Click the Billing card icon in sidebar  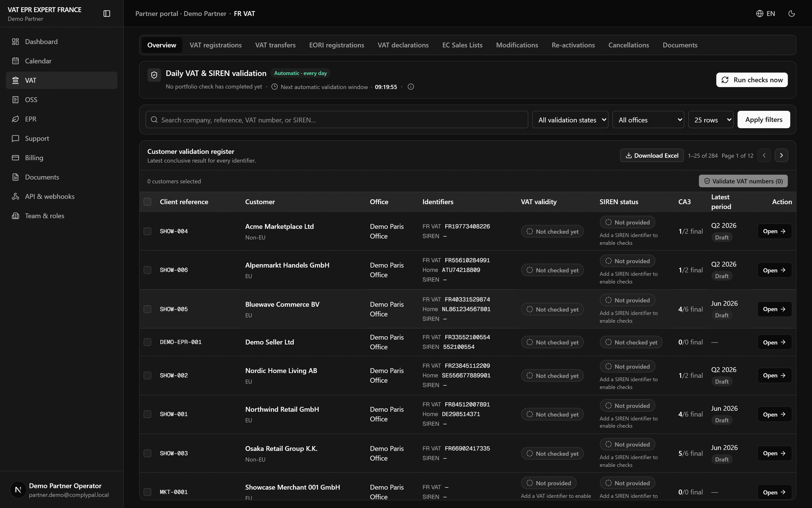pos(15,157)
